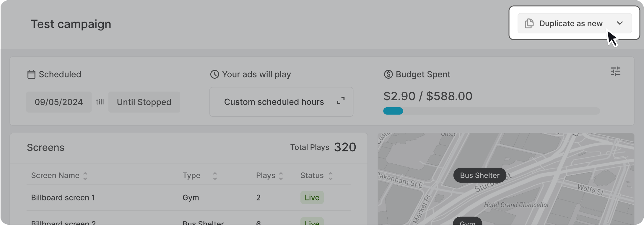Click the Duplicate as new button
Image resolution: width=644 pixels, height=225 pixels.
[570, 23]
